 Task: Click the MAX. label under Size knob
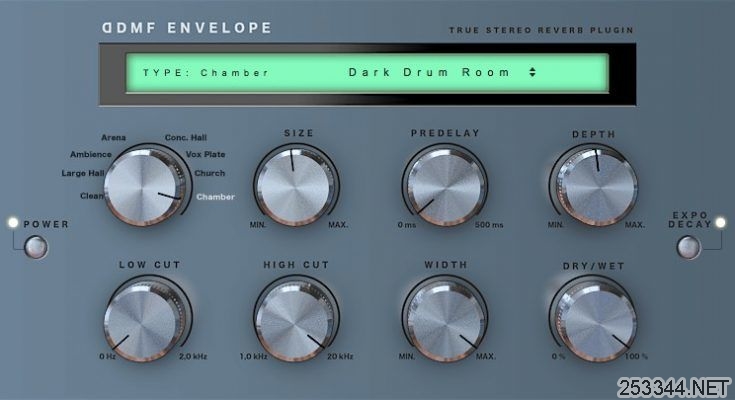click(x=338, y=225)
